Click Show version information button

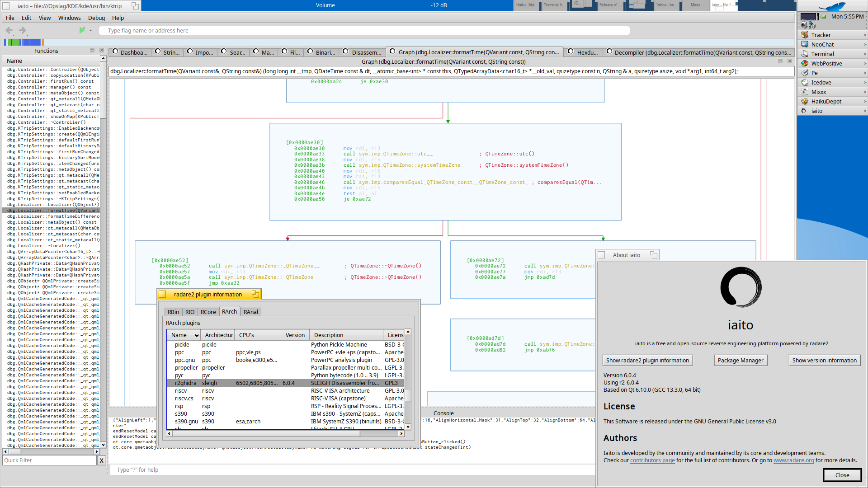click(824, 360)
